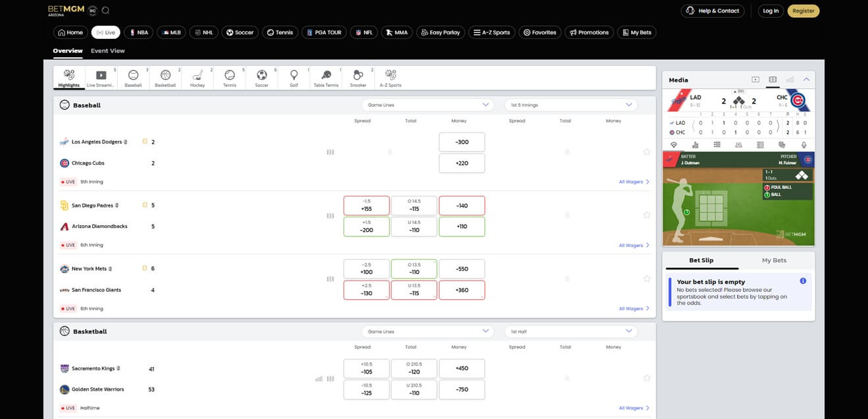Open player lineups icon in Media panel

tap(738, 145)
